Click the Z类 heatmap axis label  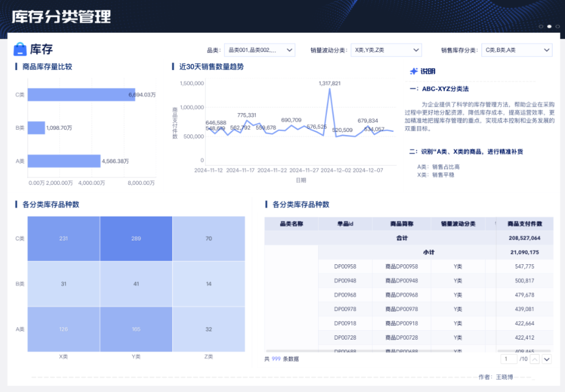click(x=209, y=356)
